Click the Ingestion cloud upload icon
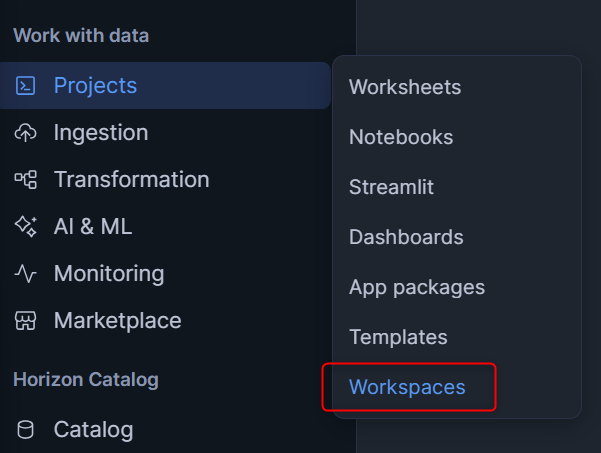Viewport: 601px width, 453px height. [25, 133]
